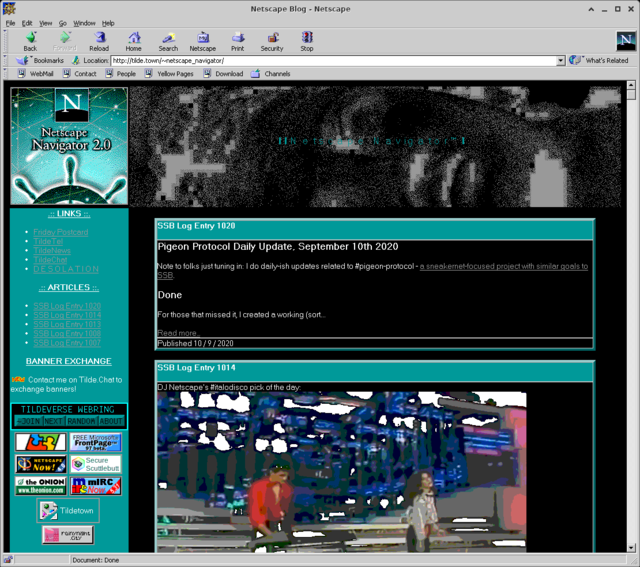640x567 pixels.
Task: Open the TildeNews sidebar link
Action: [52, 250]
